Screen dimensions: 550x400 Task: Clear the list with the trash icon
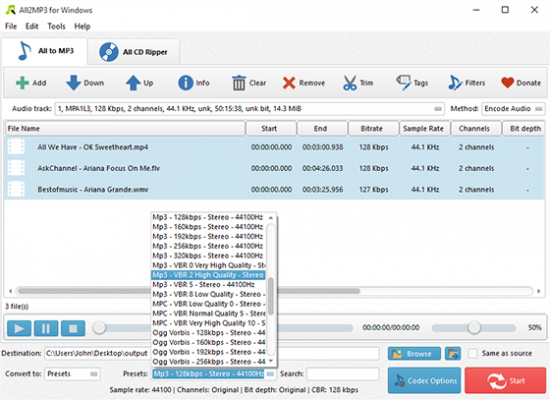tap(239, 83)
